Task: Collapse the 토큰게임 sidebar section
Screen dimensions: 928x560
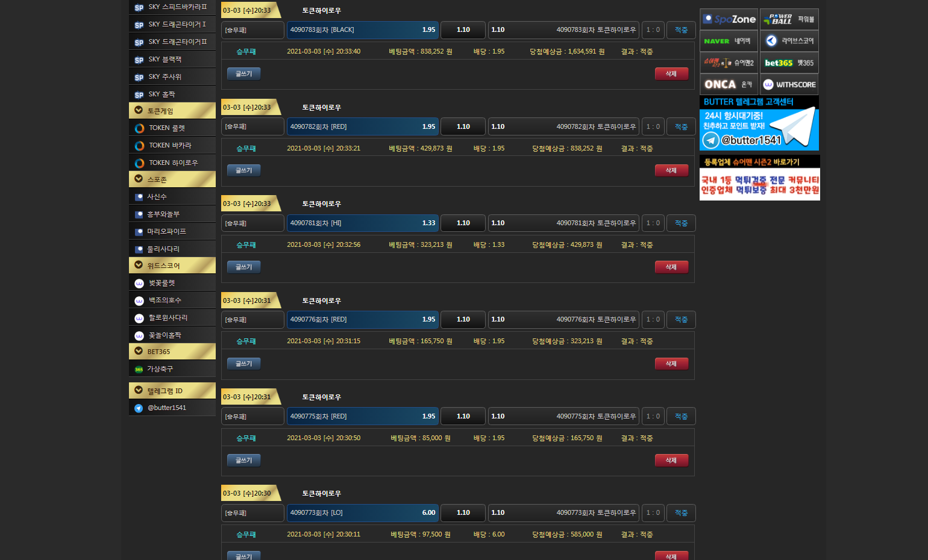Action: point(139,111)
